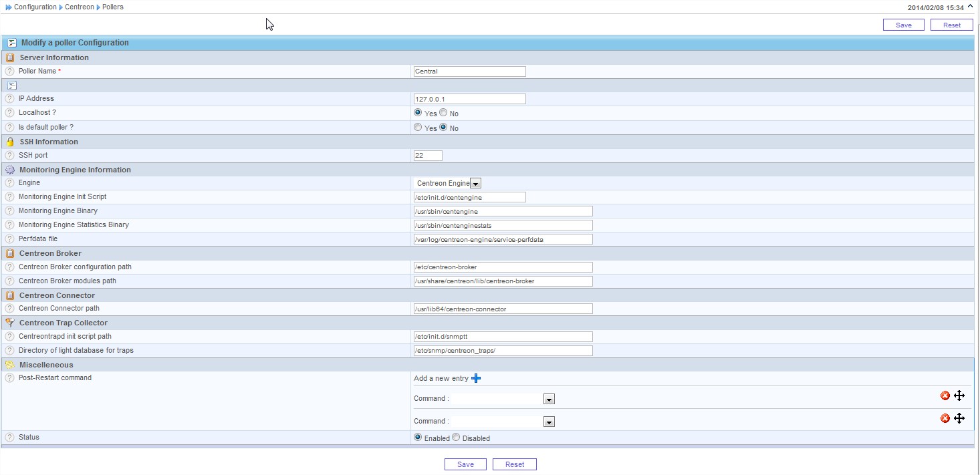The width and height of the screenshot is (980, 475).
Task: Click the Perfdata file path field
Action: pos(503,239)
